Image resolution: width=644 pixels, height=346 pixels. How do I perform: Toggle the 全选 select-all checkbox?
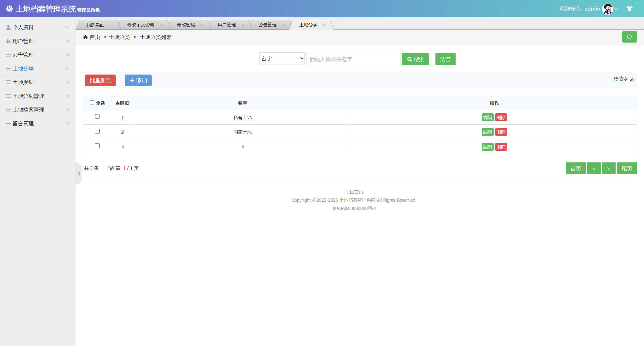coord(92,103)
